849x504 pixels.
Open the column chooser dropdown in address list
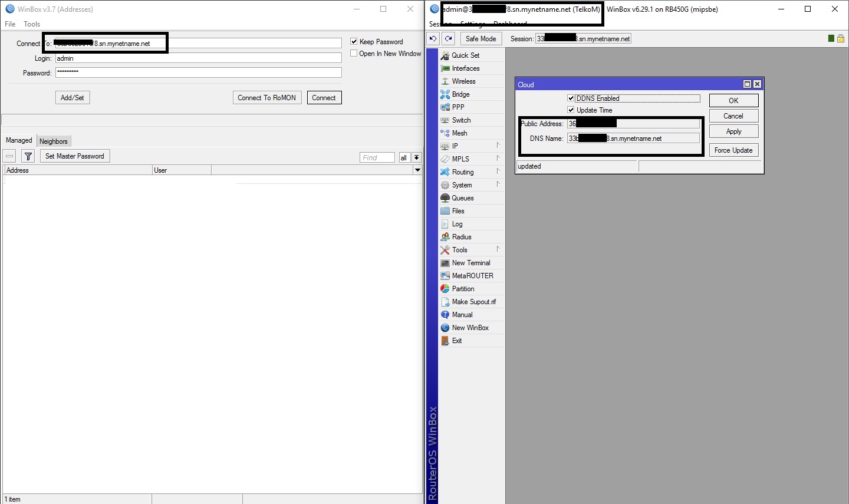(418, 170)
